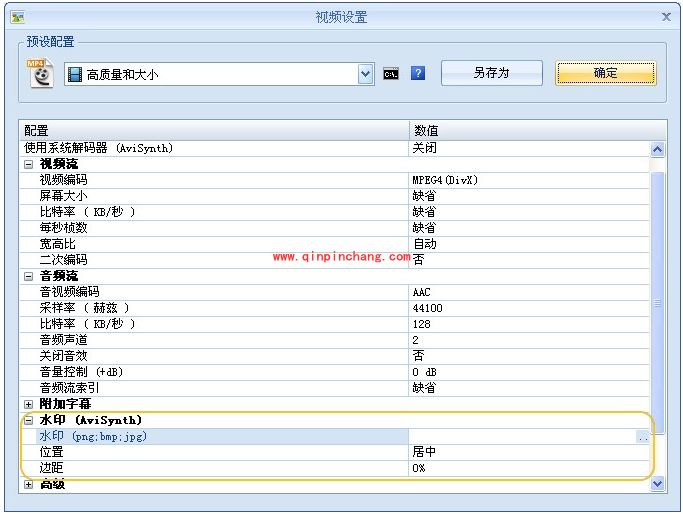Click the value 2 for 音频声道
The width and height of the screenshot is (683, 514).
coord(416,340)
